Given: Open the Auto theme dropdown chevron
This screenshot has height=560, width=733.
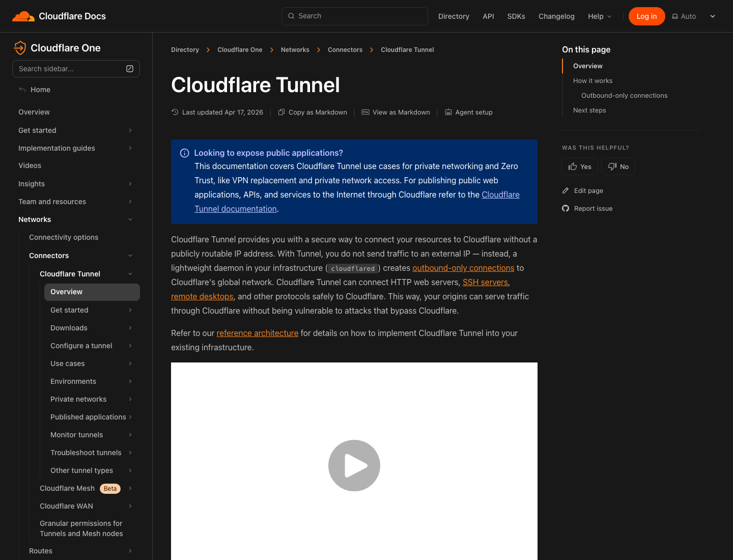Looking at the screenshot, I should pos(713,16).
